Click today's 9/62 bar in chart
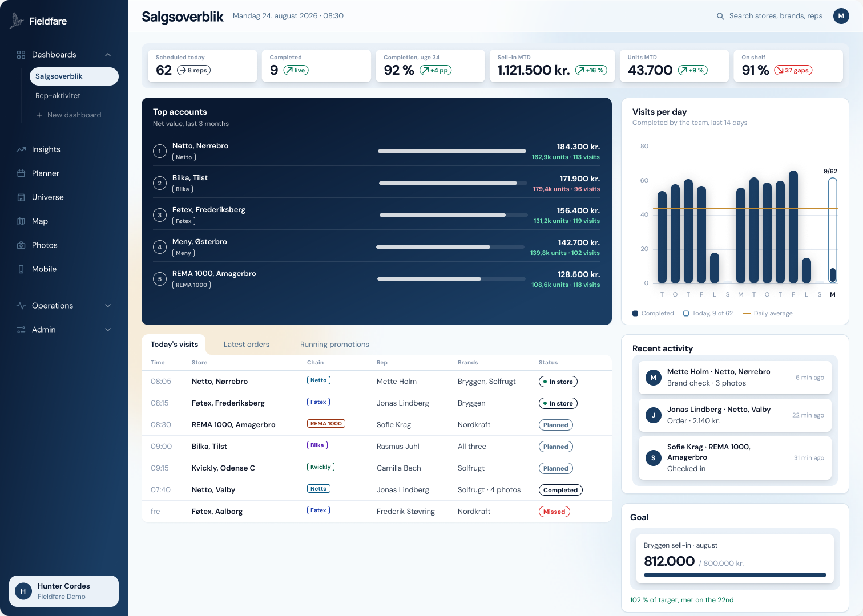The height and width of the screenshot is (616, 863). tap(833, 230)
